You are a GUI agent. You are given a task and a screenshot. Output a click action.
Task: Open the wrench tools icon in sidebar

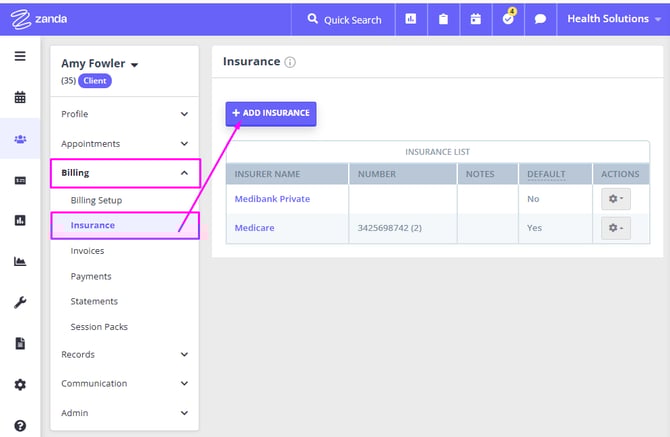[x=20, y=303]
